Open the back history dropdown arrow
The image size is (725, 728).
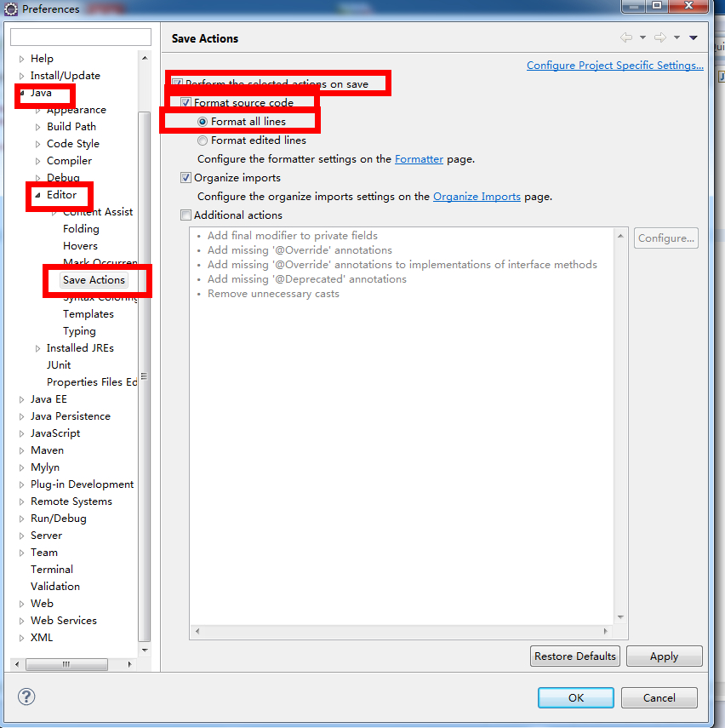point(642,37)
